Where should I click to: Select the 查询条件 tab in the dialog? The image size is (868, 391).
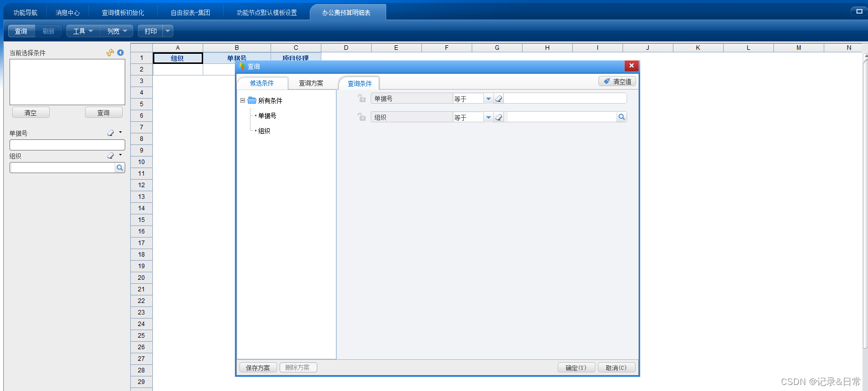tap(360, 84)
